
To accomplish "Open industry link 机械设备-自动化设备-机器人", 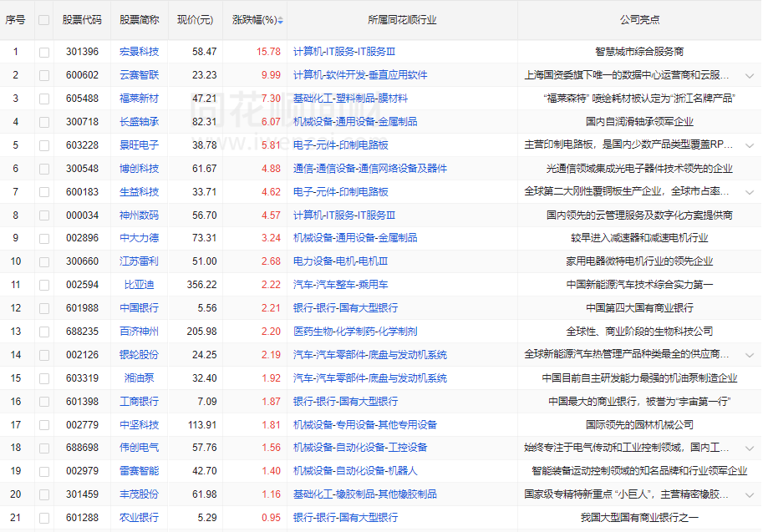I will pos(355,471).
